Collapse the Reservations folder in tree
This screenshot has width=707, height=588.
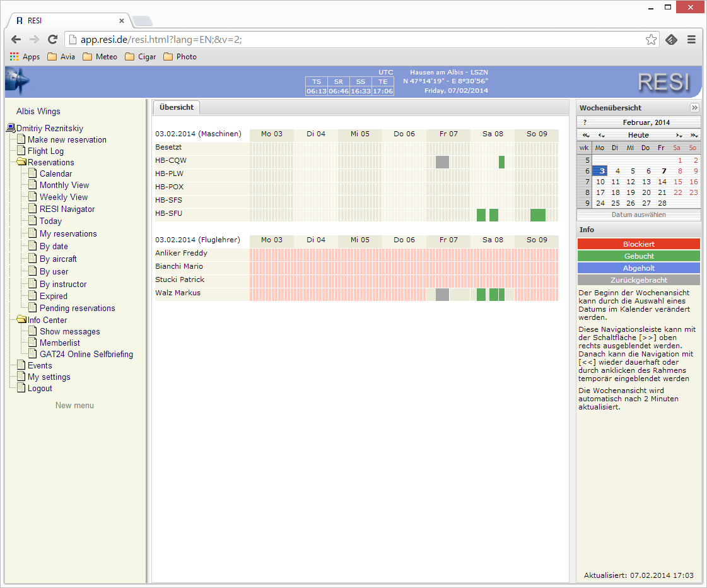(x=22, y=163)
